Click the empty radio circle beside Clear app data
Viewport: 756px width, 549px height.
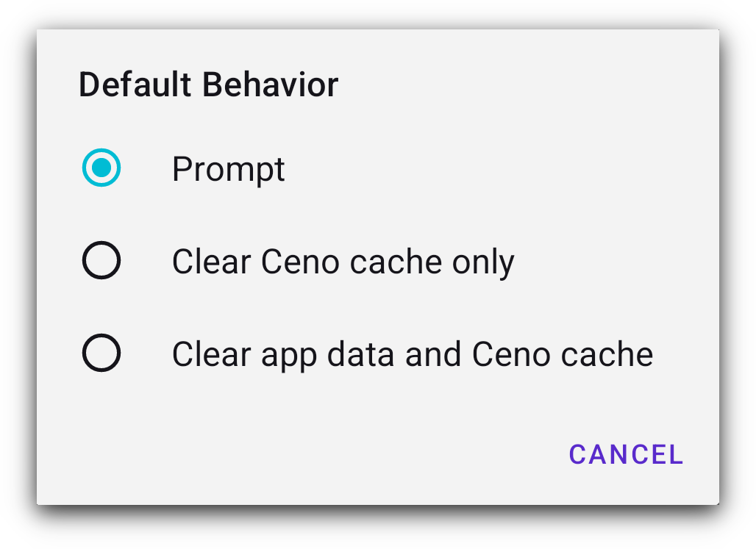(x=101, y=353)
